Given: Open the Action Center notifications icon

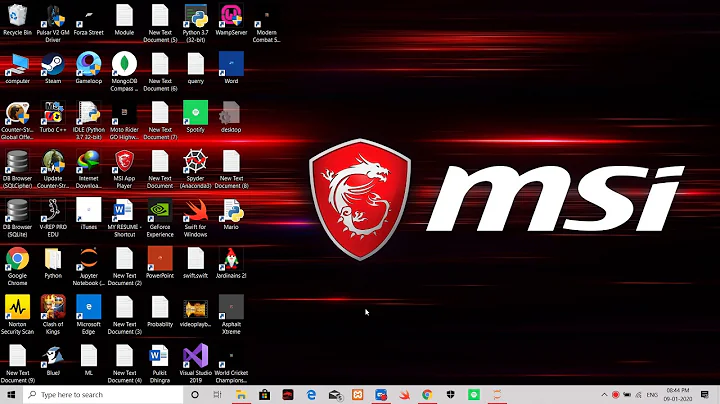Looking at the screenshot, I should pos(705,395).
